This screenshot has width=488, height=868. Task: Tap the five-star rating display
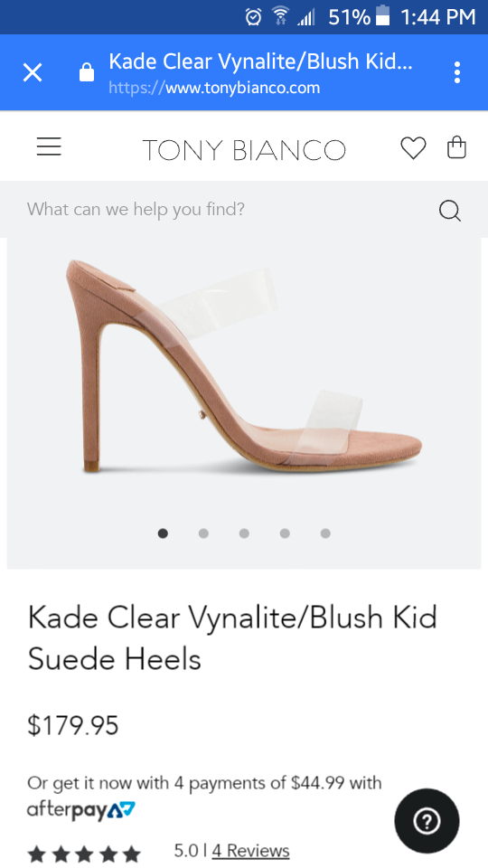point(84,854)
